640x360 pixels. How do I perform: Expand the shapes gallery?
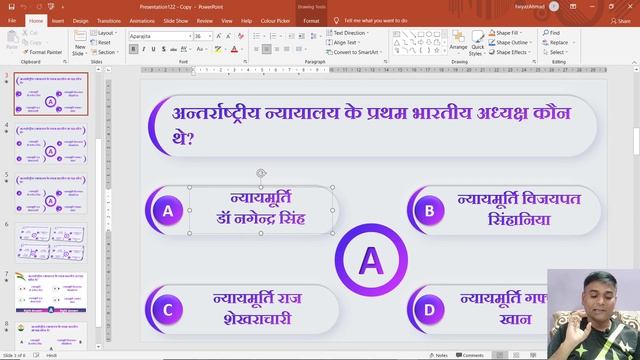(444, 51)
